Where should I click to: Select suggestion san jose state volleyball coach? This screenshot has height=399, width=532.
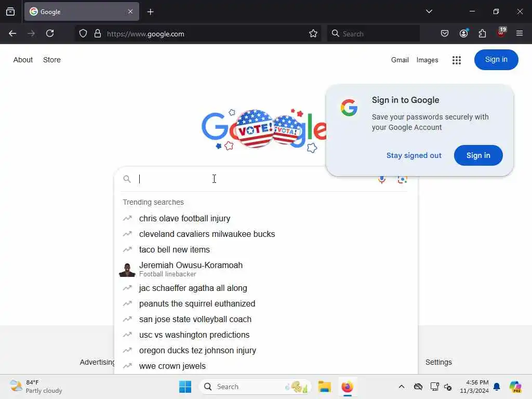pos(266,320)
